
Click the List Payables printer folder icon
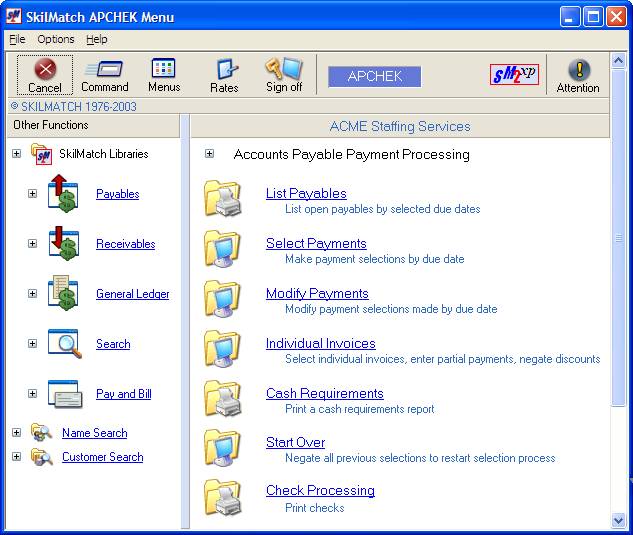point(223,198)
